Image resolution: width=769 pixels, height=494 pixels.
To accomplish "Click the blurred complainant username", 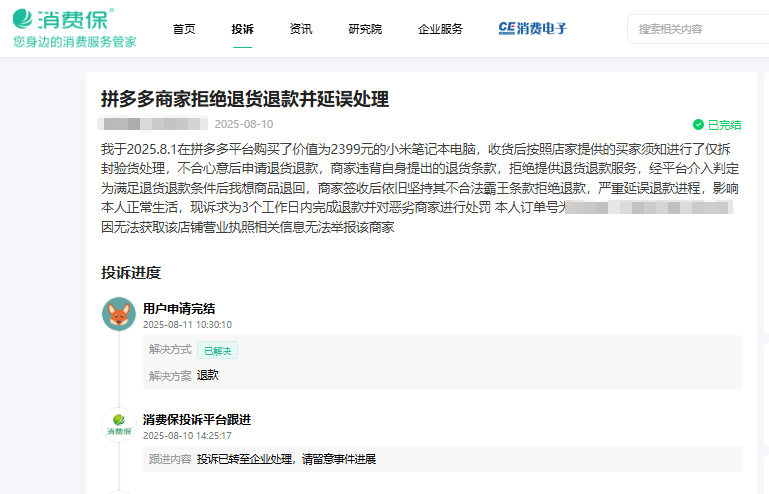I will [x=153, y=124].
